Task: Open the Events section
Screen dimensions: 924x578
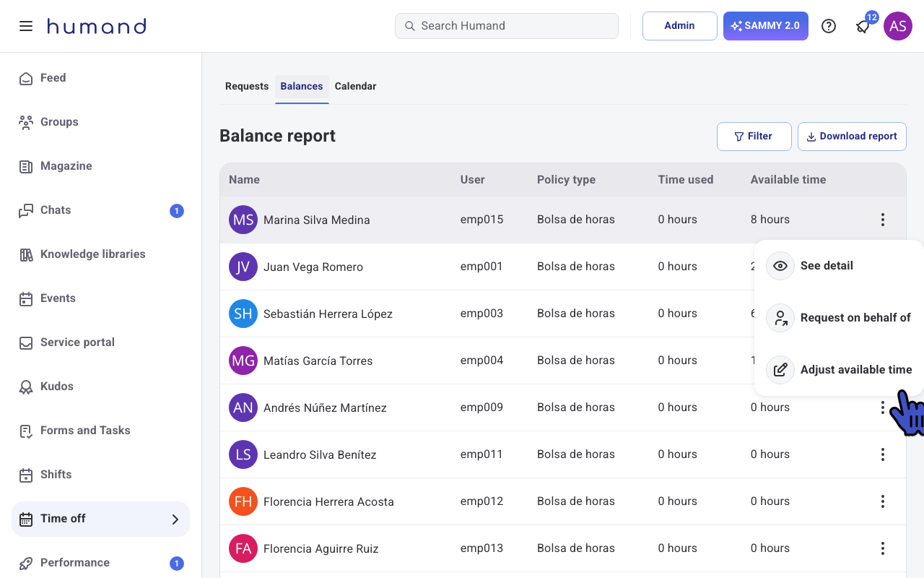Action: (x=100, y=298)
